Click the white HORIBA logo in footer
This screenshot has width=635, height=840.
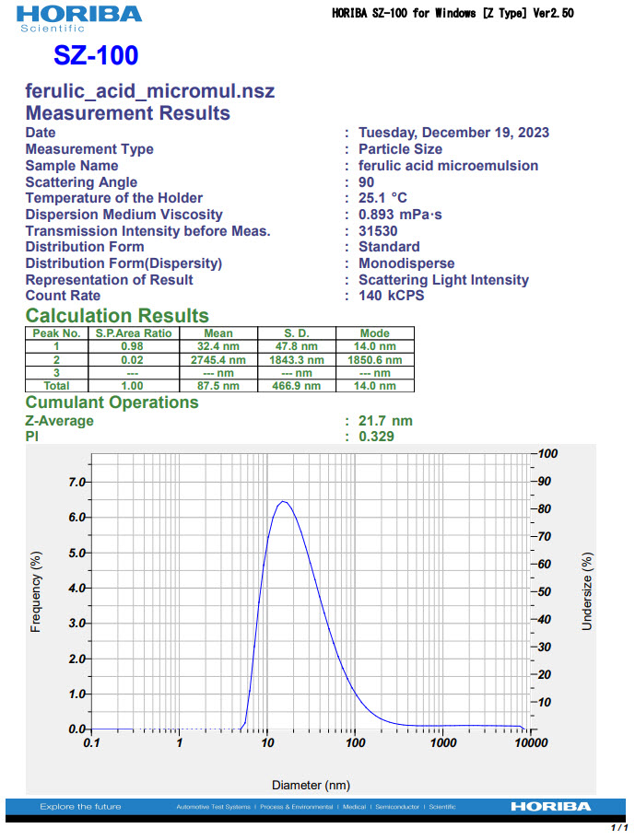[551, 806]
